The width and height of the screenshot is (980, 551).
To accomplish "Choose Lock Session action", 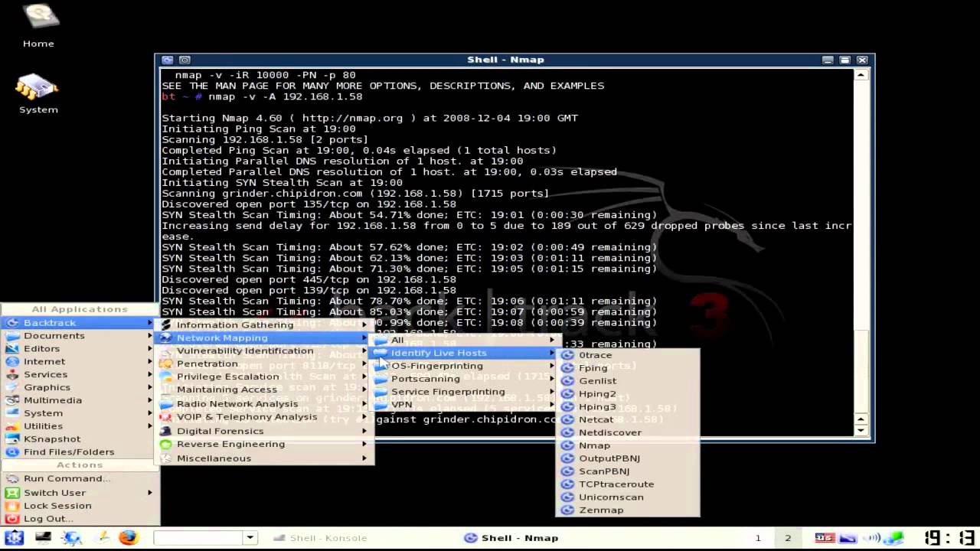I will [x=79, y=506].
